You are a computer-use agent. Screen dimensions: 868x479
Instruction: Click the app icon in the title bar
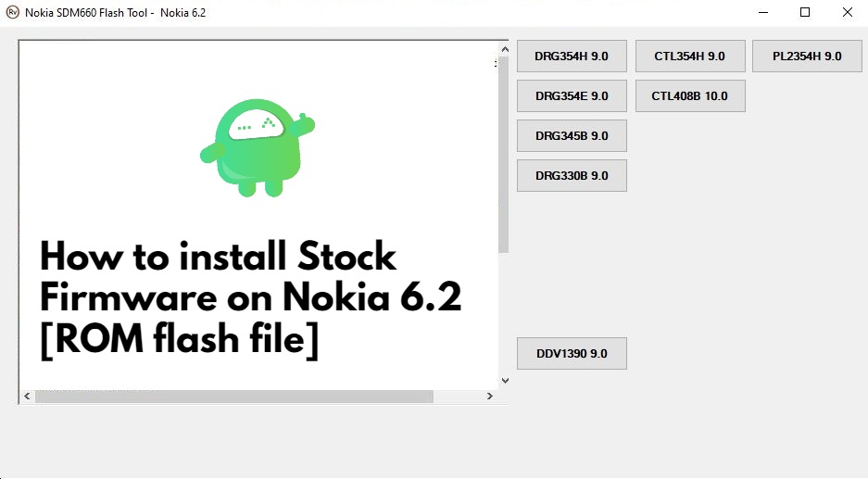12,12
